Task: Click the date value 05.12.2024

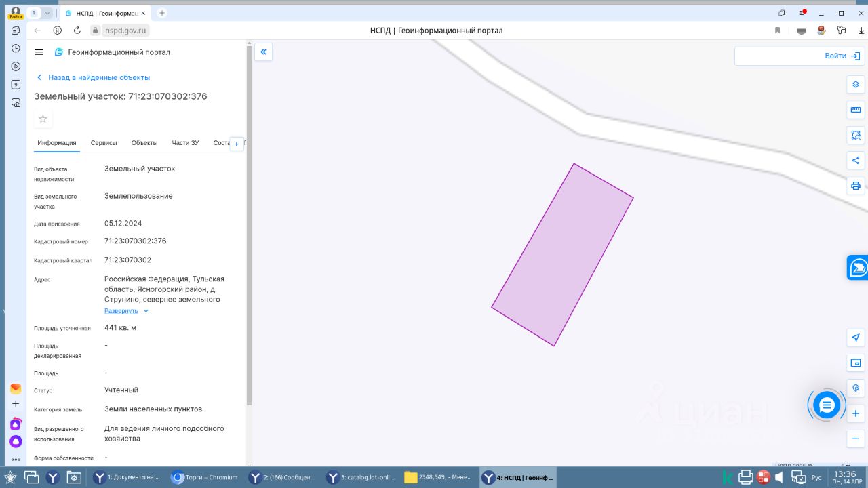Action: 123,224
